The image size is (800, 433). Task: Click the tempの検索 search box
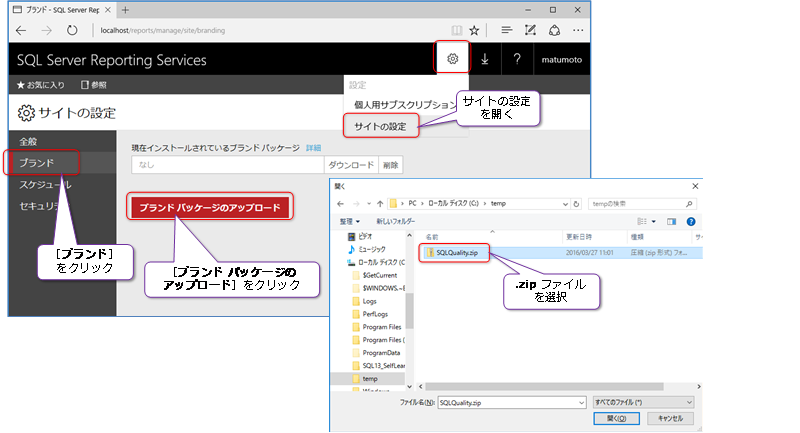[x=642, y=204]
